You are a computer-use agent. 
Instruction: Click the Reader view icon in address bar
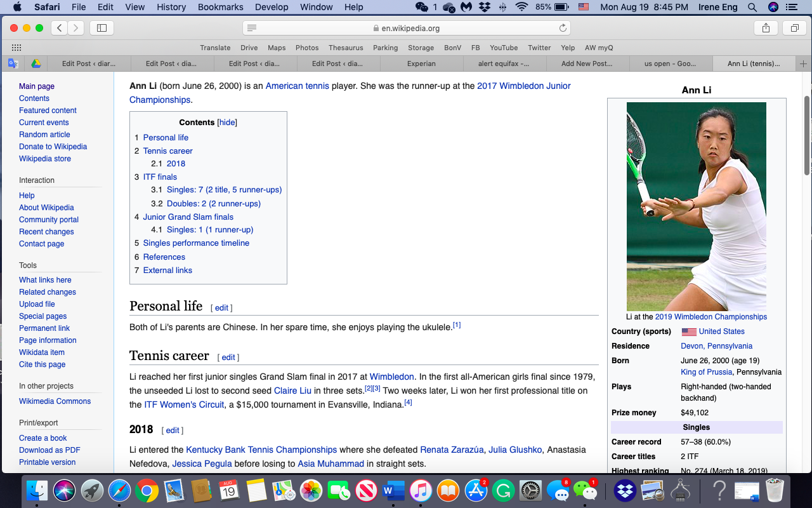coord(252,28)
